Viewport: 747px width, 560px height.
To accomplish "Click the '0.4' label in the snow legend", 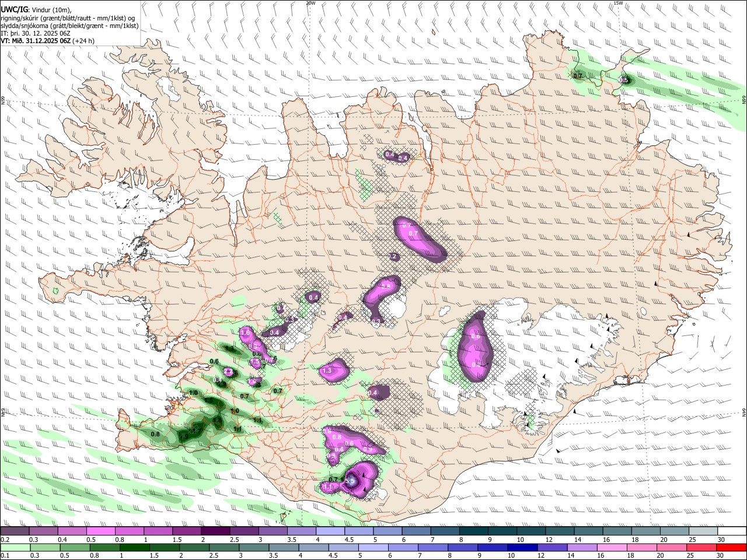I will (x=63, y=540).
